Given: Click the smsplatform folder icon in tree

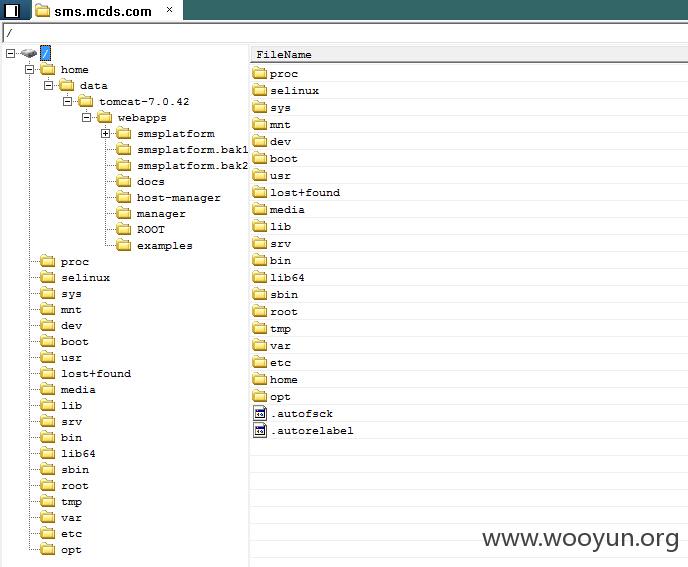Looking at the screenshot, I should coord(124,133).
